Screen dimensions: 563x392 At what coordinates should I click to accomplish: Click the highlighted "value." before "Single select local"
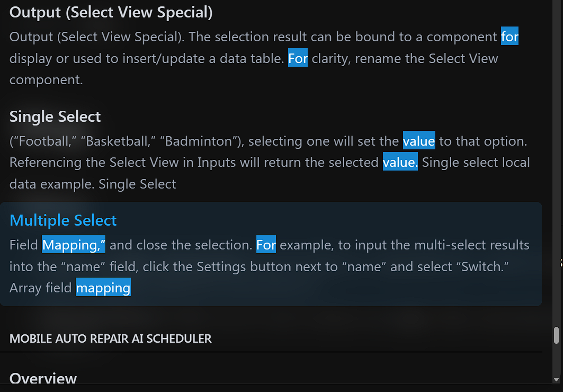coord(400,162)
